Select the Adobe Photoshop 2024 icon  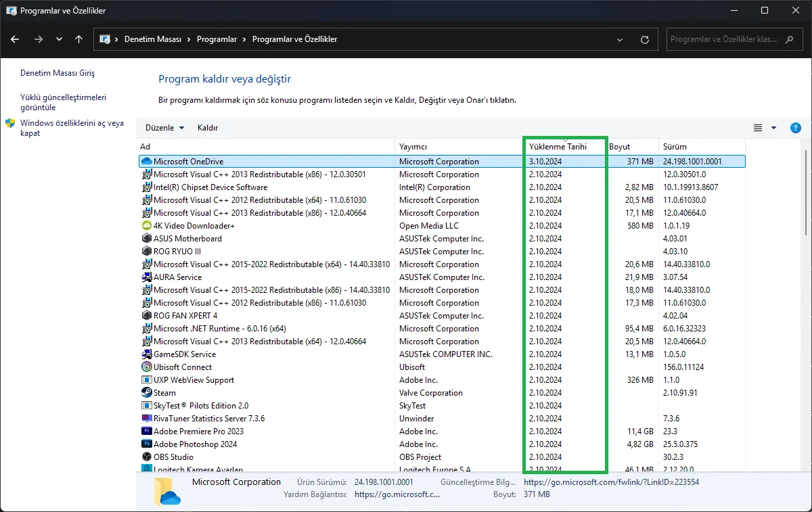pos(147,444)
